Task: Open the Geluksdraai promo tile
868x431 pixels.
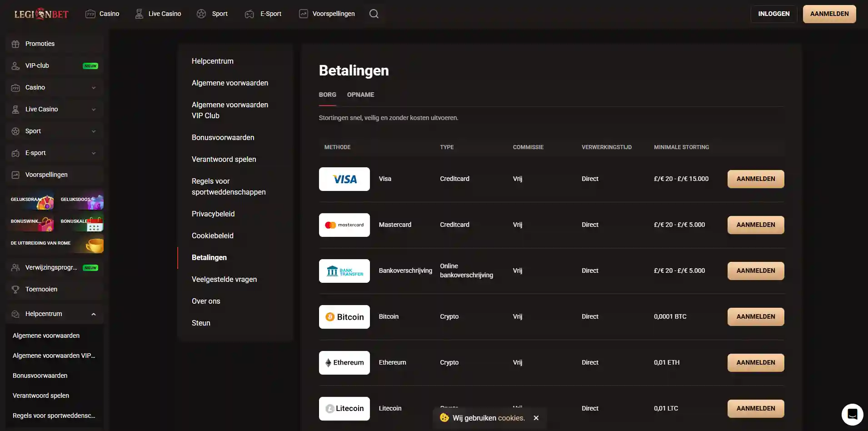Action: pos(30,200)
